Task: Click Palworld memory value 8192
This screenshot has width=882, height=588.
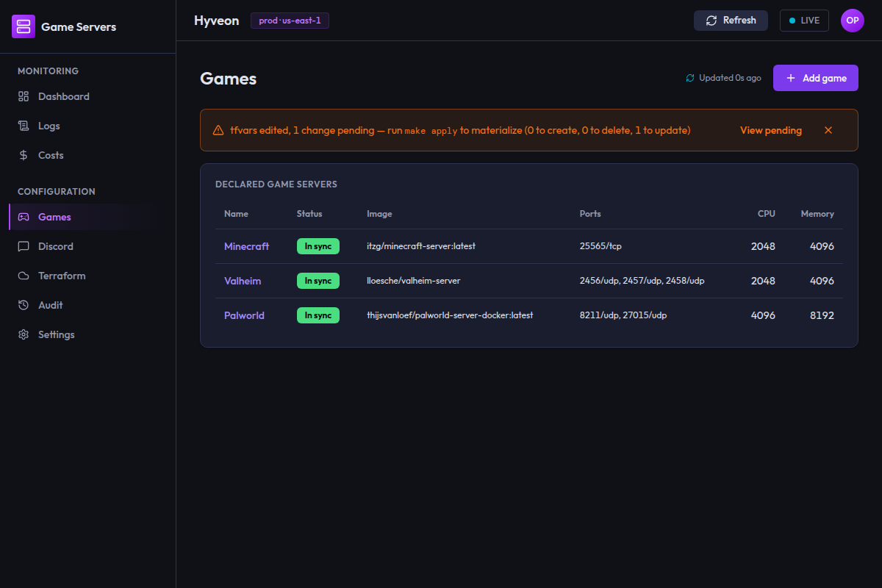Action: pyautogui.click(x=822, y=315)
